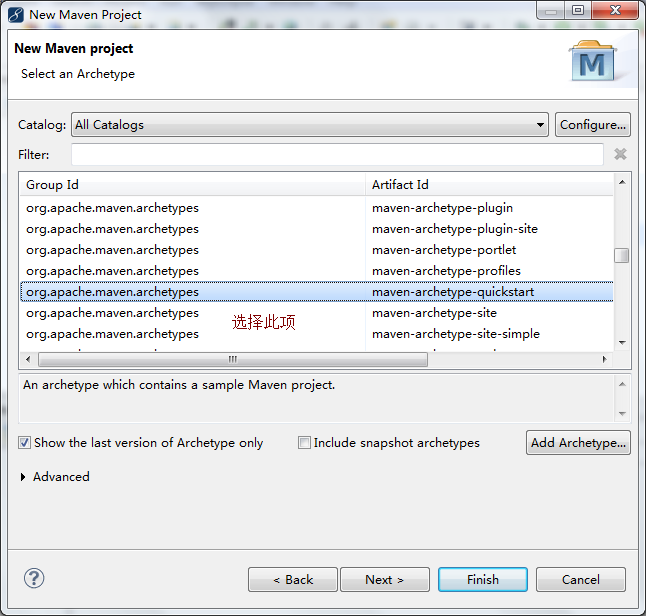Screen dimensions: 646x616
Task: Click the horizontal scrollbar left arrow
Action: pos(28,359)
